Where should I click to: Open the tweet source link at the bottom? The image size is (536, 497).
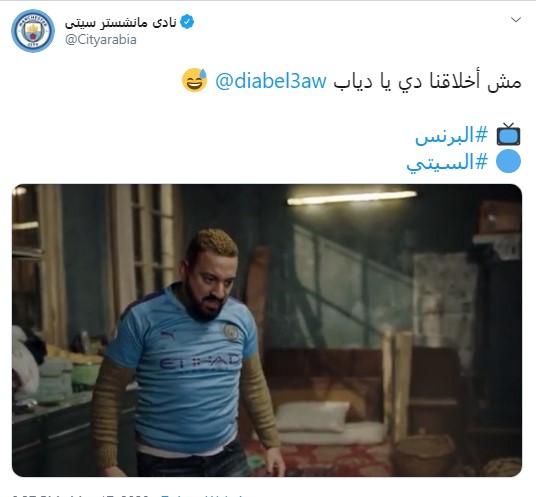[202, 495]
